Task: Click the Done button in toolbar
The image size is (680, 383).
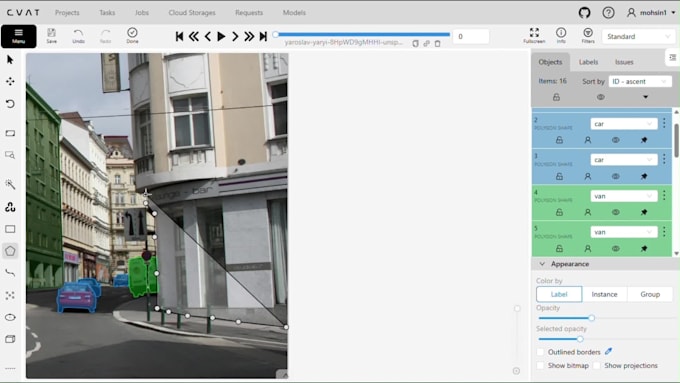Action: (x=132, y=36)
